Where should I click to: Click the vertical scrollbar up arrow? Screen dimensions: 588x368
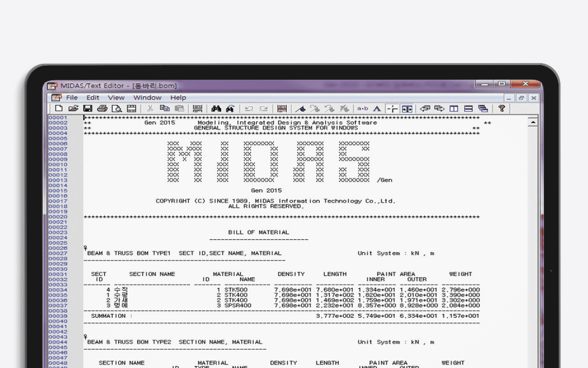tap(533, 122)
